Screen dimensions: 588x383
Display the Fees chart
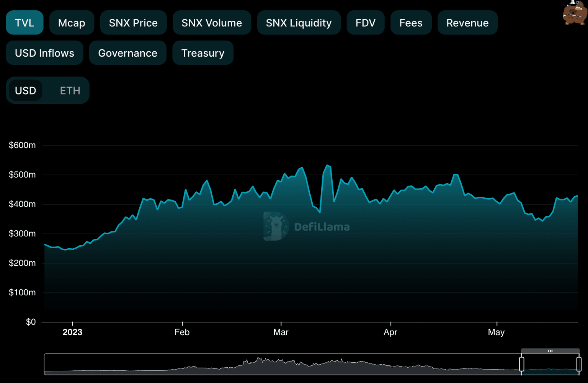tap(411, 23)
